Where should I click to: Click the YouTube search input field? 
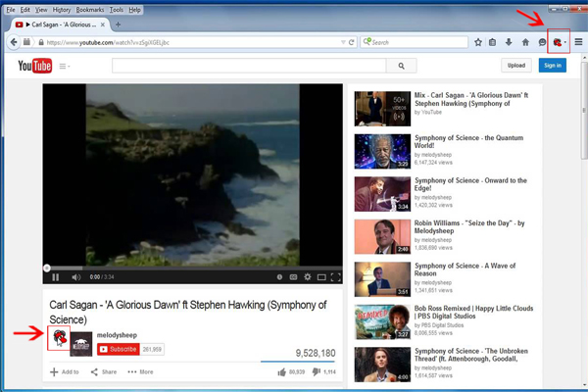tap(249, 66)
